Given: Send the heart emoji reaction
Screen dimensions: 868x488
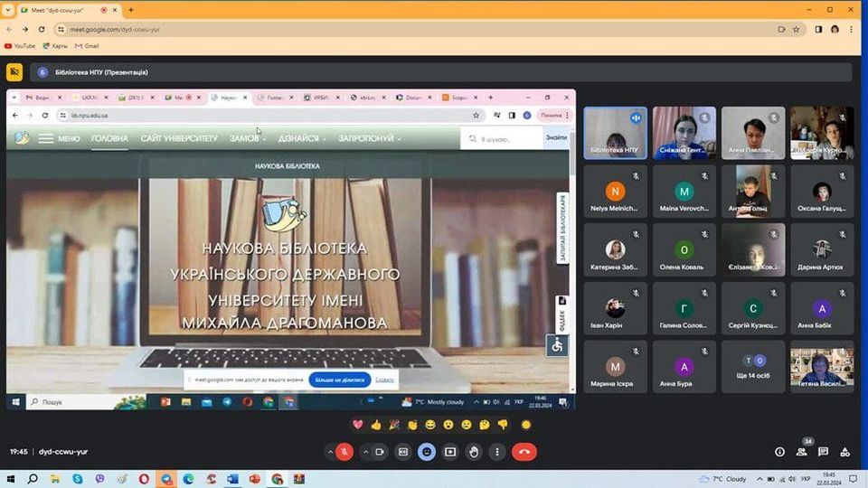Looking at the screenshot, I should click(x=357, y=425).
